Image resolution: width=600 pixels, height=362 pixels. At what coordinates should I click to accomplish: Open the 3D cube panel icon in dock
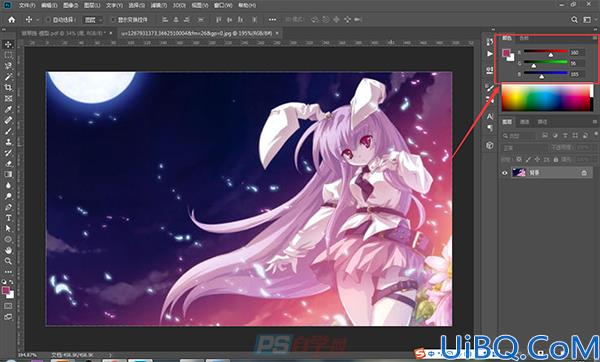click(x=490, y=145)
